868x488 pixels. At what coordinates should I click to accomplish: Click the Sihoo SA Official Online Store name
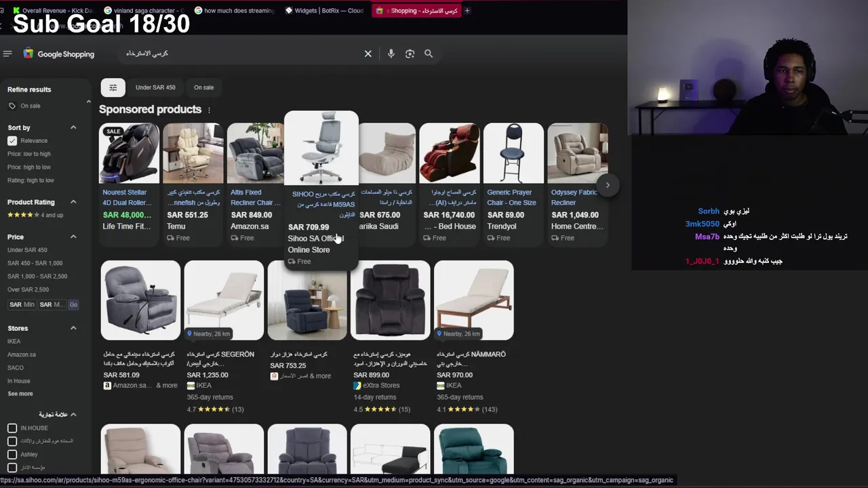(x=315, y=244)
